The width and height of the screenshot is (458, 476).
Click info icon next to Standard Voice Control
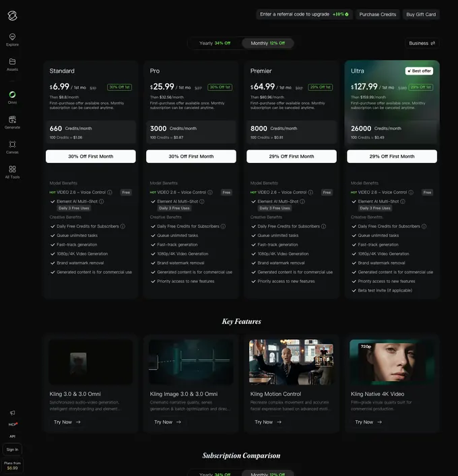coord(110,193)
